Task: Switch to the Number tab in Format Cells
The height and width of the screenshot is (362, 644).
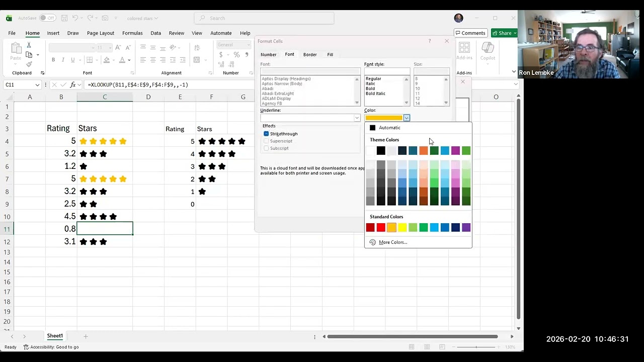Action: tap(268, 54)
